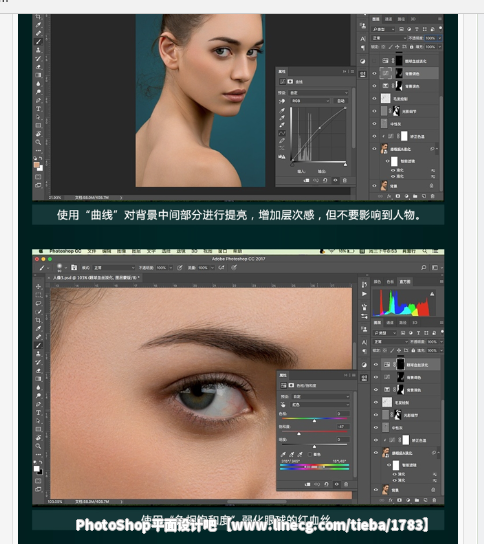The height and width of the screenshot is (544, 484).
Task: Click pencil draw-curve icon in Curves panel
Action: pos(282,141)
